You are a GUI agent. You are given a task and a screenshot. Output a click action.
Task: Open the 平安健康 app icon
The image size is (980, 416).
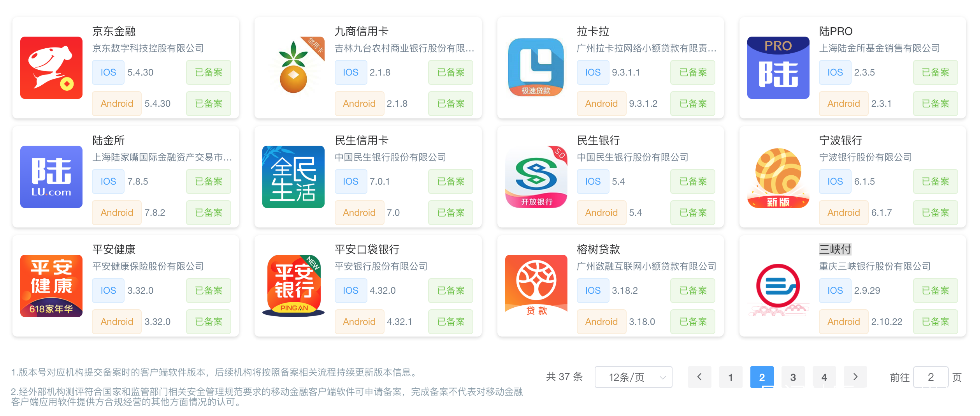coord(51,286)
